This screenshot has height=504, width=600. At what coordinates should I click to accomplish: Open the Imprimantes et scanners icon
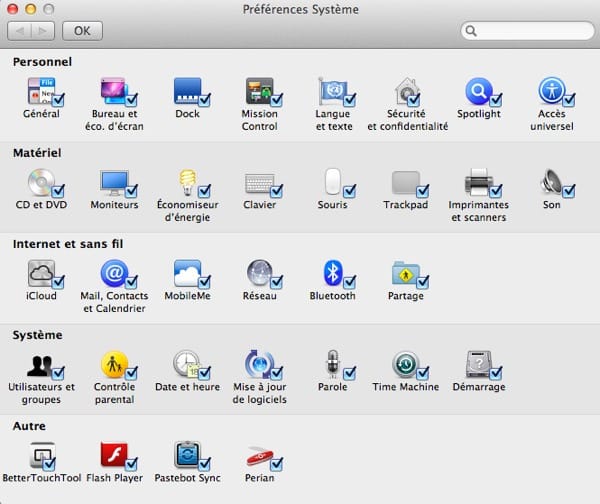[x=479, y=182]
